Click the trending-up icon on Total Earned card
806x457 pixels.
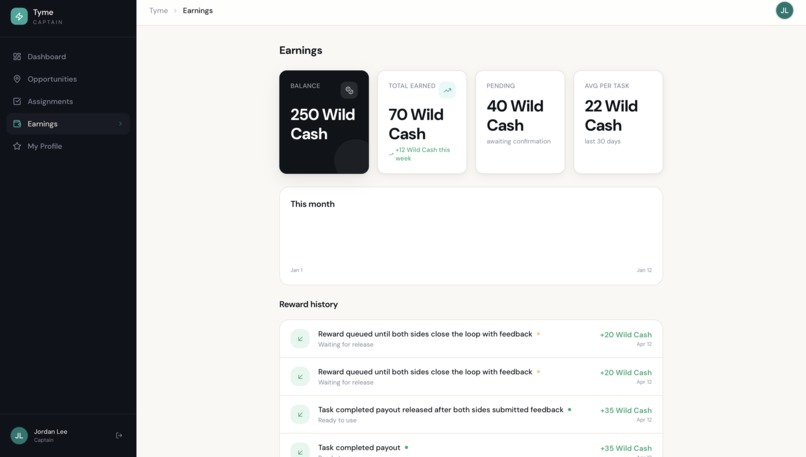[x=447, y=90]
